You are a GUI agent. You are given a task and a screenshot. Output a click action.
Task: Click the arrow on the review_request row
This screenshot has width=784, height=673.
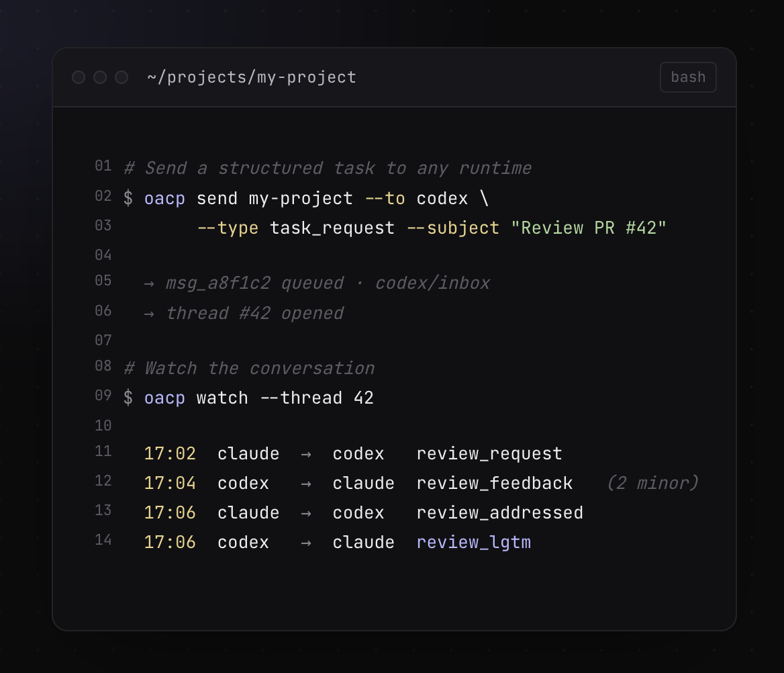pos(306,454)
